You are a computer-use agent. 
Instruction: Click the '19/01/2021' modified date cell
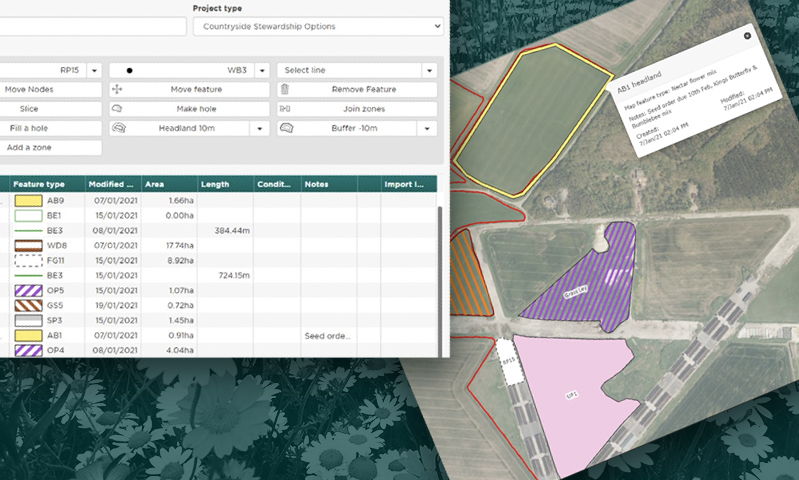[x=115, y=305]
